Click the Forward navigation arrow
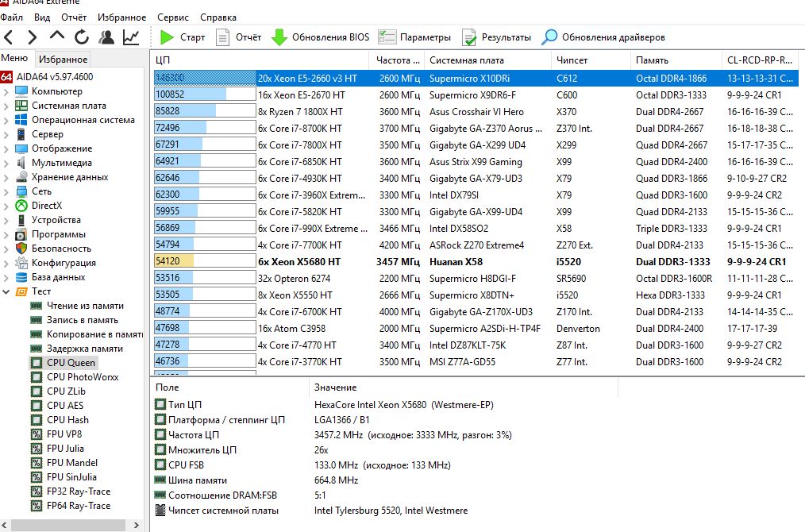 (x=33, y=37)
